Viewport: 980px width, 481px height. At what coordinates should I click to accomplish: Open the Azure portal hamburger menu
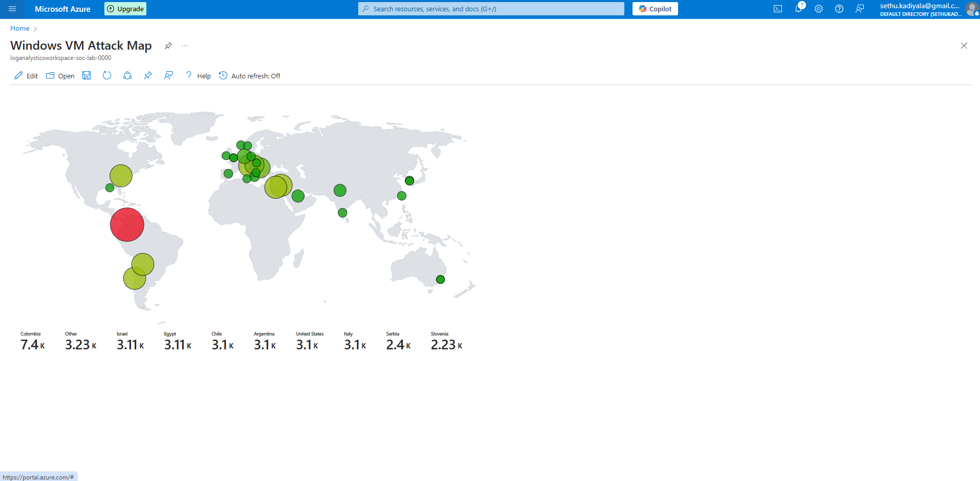point(12,9)
